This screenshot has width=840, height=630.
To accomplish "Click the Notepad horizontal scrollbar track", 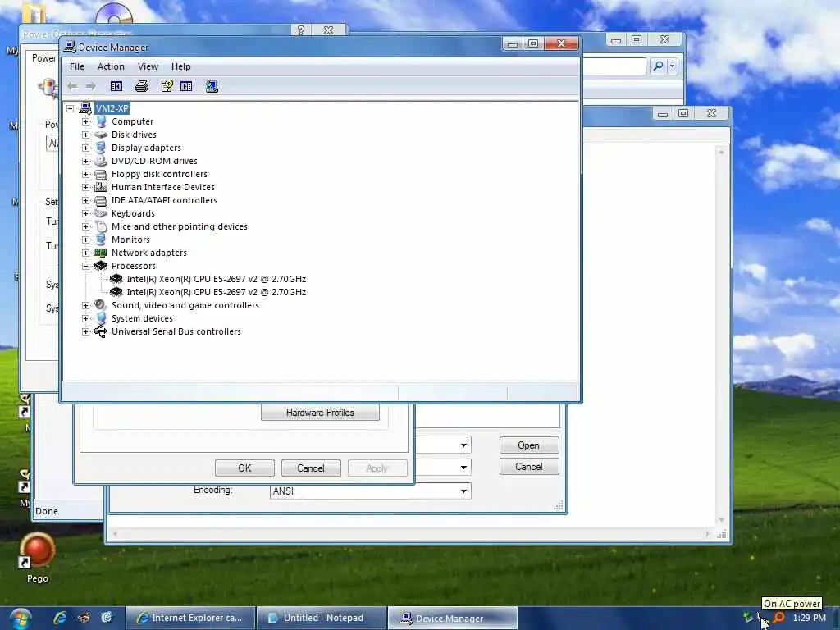I will tap(411, 534).
